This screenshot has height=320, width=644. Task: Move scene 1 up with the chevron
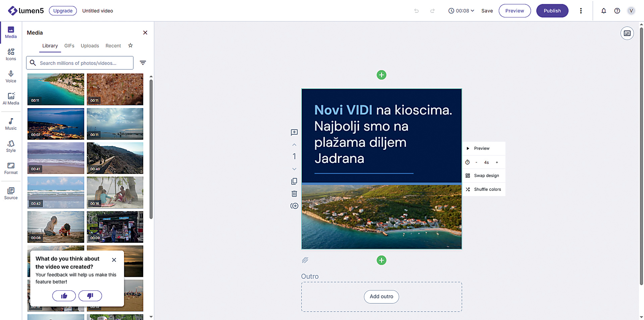tap(294, 145)
